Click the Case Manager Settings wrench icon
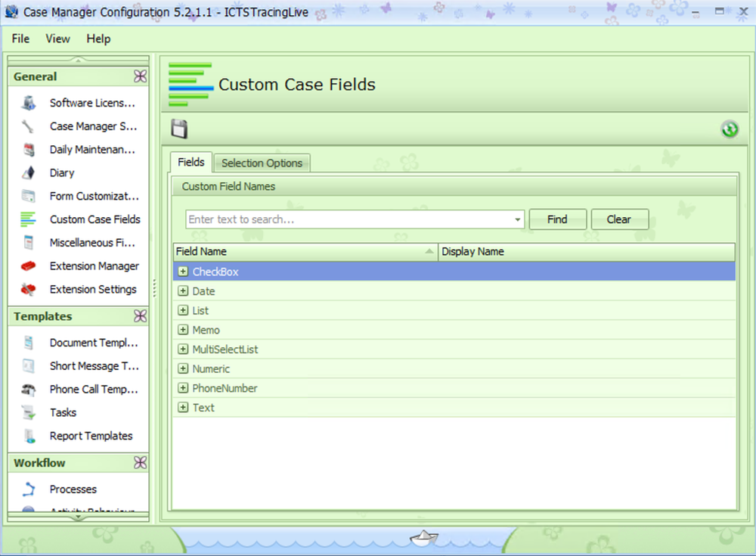The width and height of the screenshot is (756, 556). (28, 126)
